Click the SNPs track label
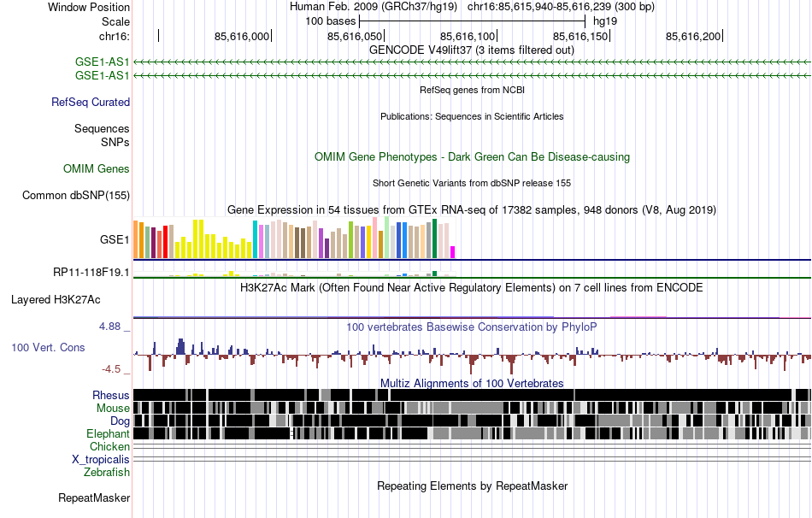The width and height of the screenshot is (812, 518). click(115, 142)
